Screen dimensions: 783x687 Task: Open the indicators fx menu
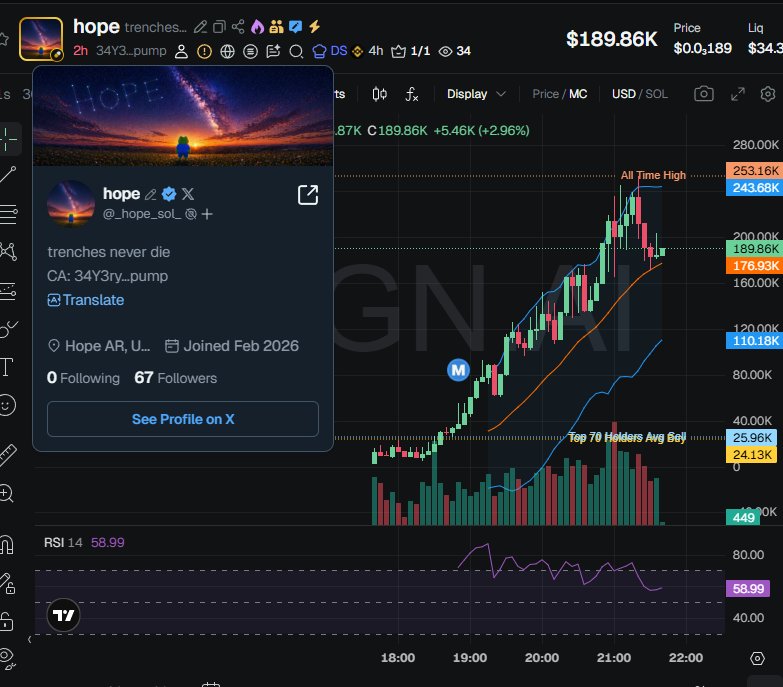411,94
